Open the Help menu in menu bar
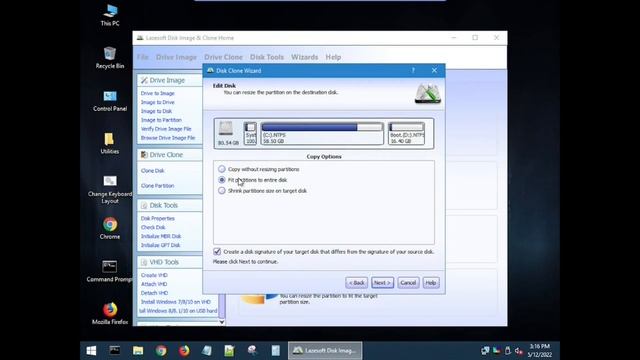 (x=333, y=57)
